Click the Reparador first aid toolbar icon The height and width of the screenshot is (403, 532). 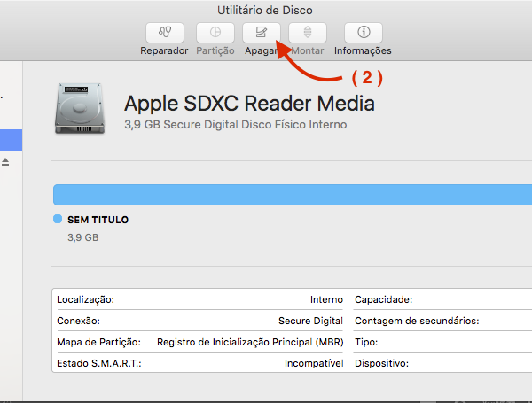[x=165, y=33]
